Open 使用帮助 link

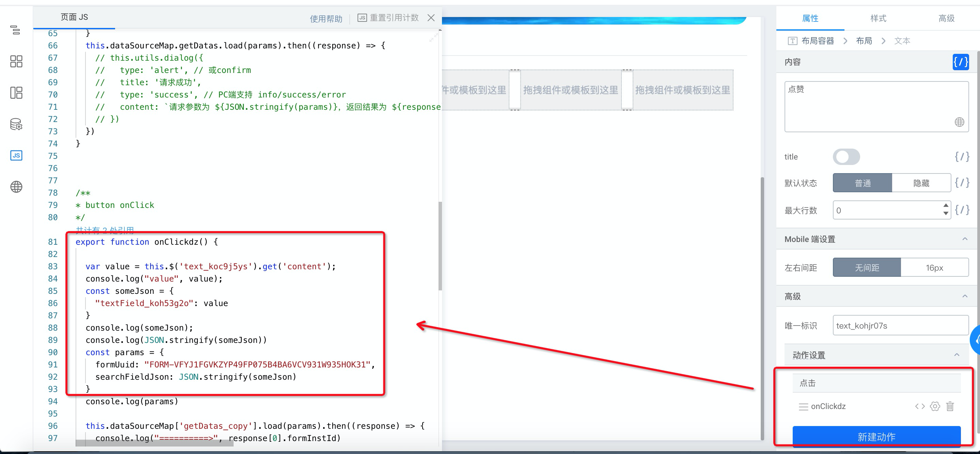(326, 19)
